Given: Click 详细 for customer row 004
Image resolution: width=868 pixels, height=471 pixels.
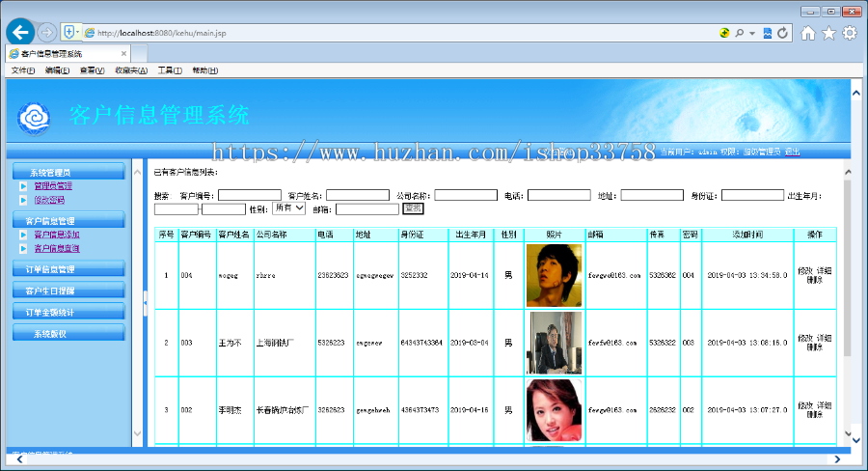Looking at the screenshot, I should [825, 271].
